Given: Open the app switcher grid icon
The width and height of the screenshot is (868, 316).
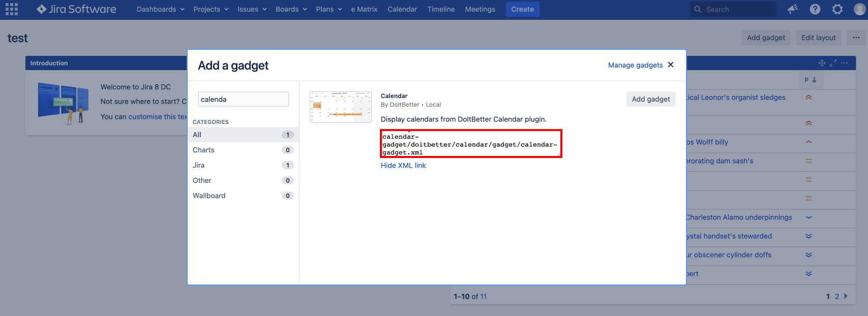Looking at the screenshot, I should (x=12, y=9).
